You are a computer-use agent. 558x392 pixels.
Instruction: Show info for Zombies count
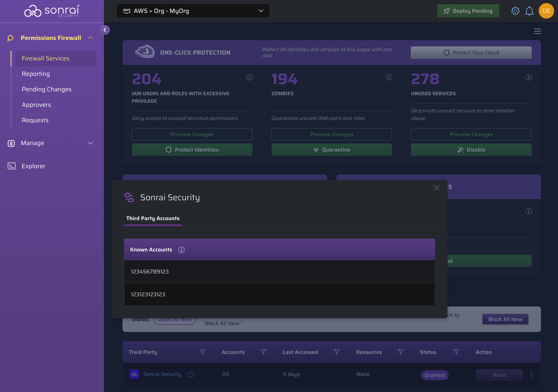tap(389, 77)
